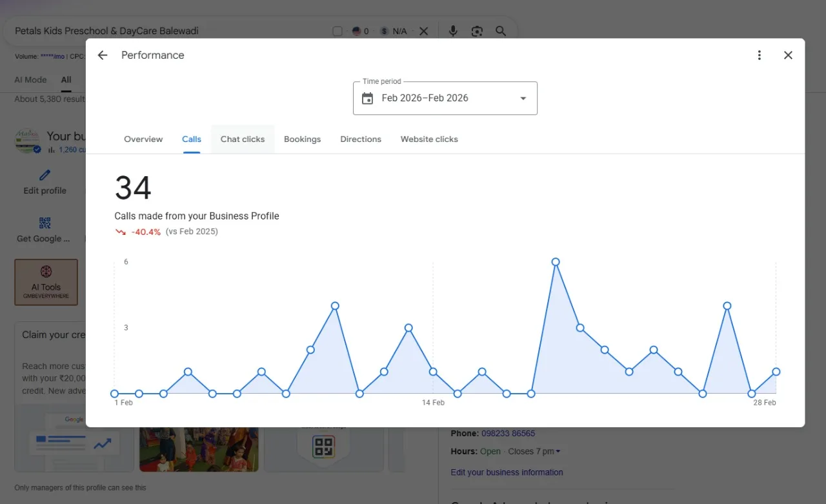
Task: Open the Directions tab
Action: pyautogui.click(x=361, y=139)
